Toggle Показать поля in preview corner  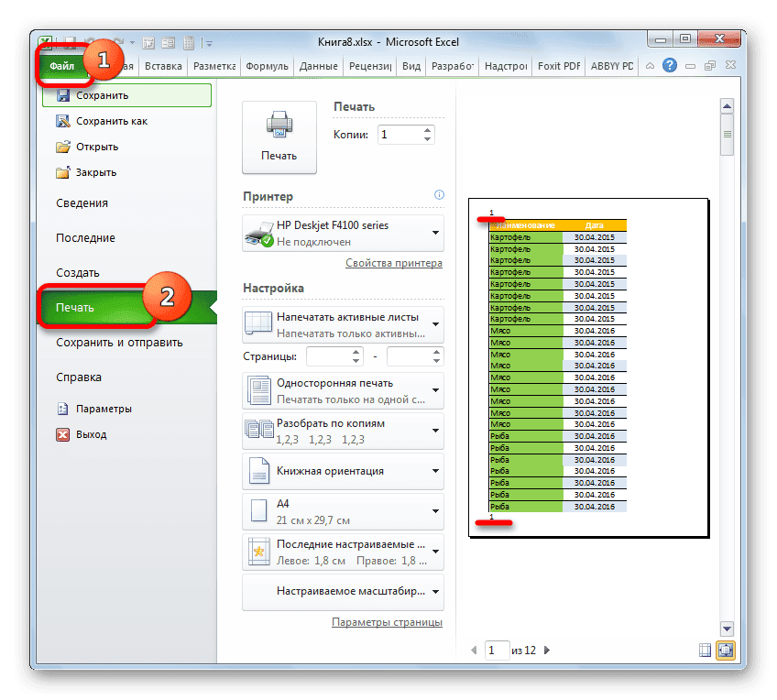coord(705,650)
